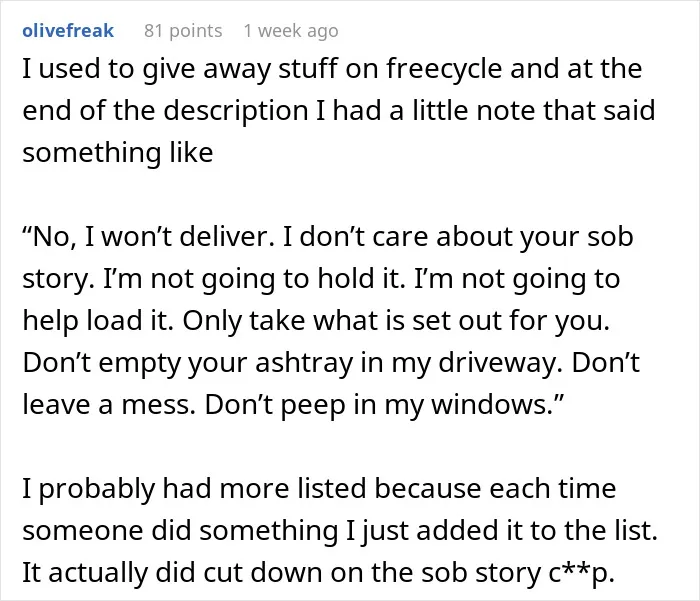Click the sentence No, I won't deliver
Screen dimensions: 700x601
149,237
